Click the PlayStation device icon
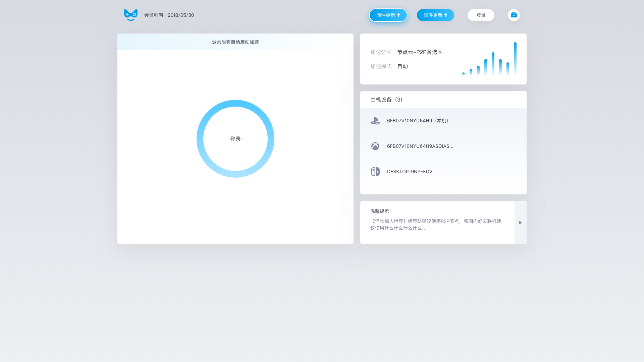The image size is (644, 362). [375, 121]
